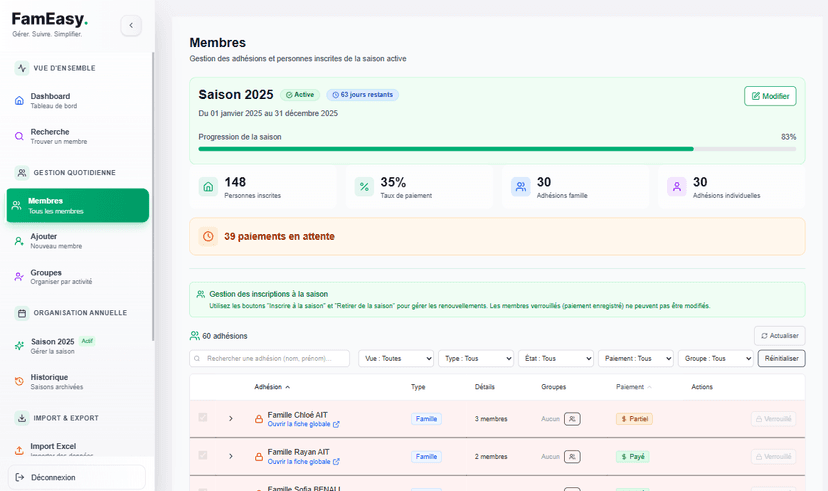The image size is (828, 491).
Task: Click the Import Excel upload icon
Action: coord(19,450)
